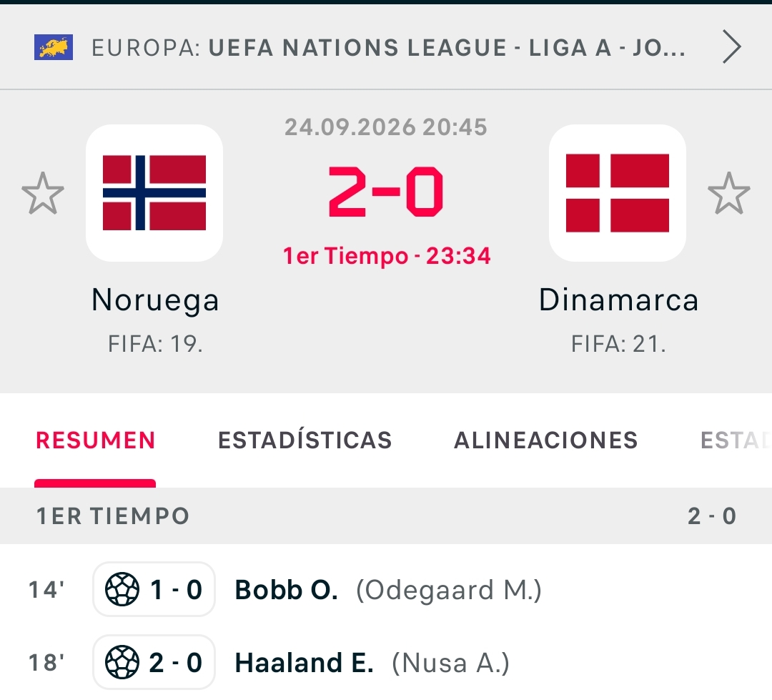This screenshot has width=772, height=700.
Task: Favorite Dinamarca with the star icon
Action: [x=728, y=193]
